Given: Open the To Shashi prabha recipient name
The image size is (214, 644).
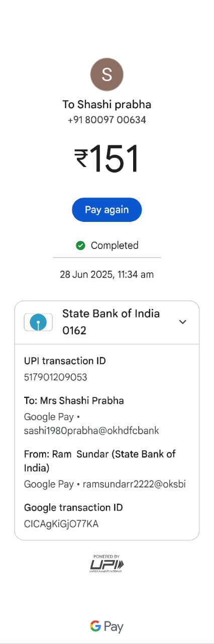Looking at the screenshot, I should click(106, 105).
